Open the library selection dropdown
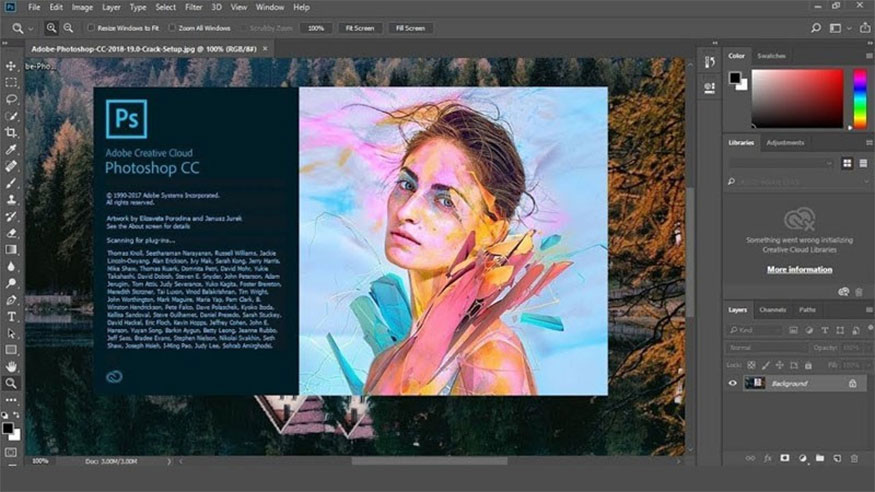 point(781,163)
